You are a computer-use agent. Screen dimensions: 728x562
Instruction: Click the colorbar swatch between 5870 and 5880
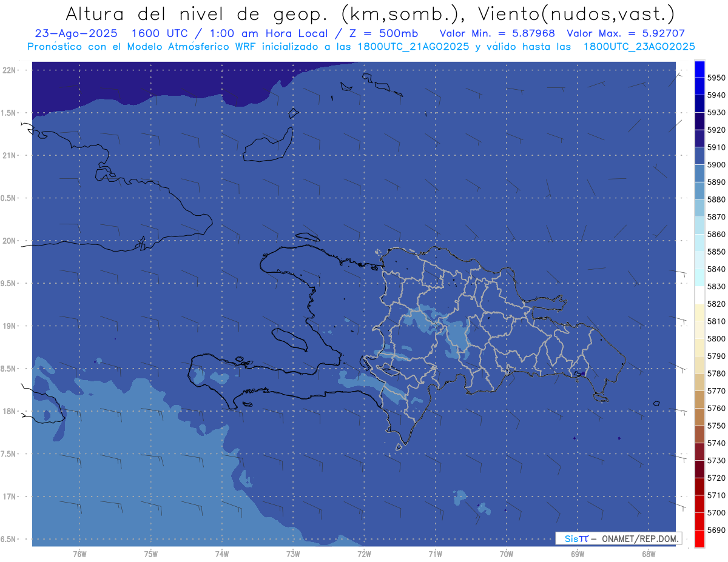pyautogui.click(x=699, y=209)
